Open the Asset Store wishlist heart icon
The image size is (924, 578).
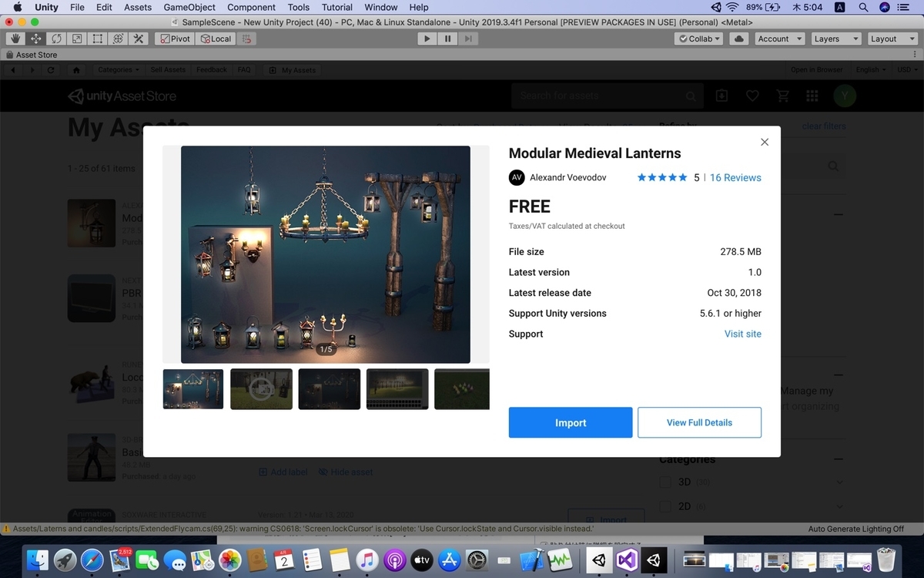pyautogui.click(x=752, y=96)
